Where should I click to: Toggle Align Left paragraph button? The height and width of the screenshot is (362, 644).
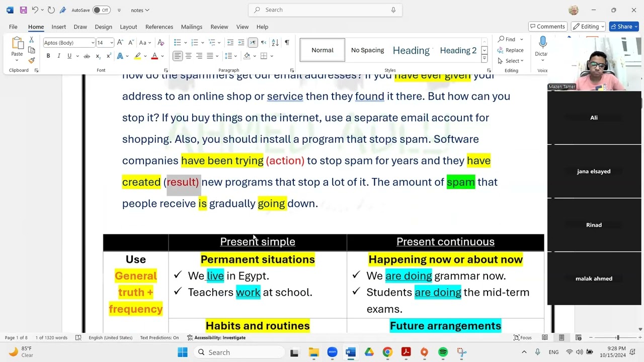click(178, 56)
